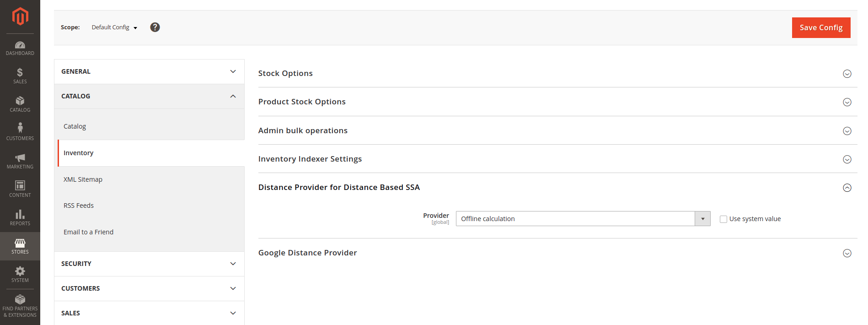Screen dimensions: 868x325
Task: Click the Save Config button
Action: 821,27
